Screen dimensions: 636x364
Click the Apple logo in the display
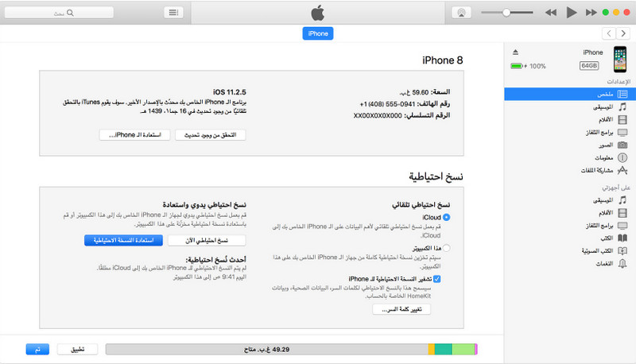317,13
